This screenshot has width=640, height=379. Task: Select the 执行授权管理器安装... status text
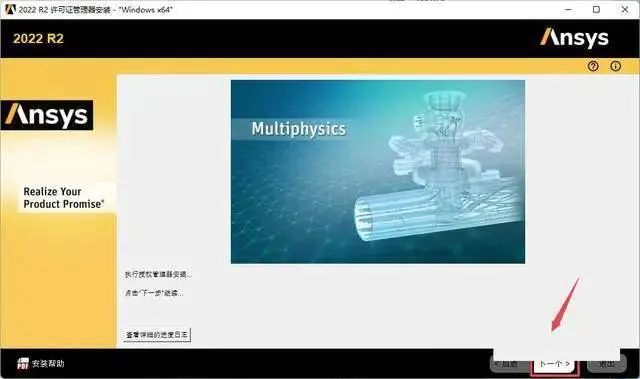coord(158,275)
